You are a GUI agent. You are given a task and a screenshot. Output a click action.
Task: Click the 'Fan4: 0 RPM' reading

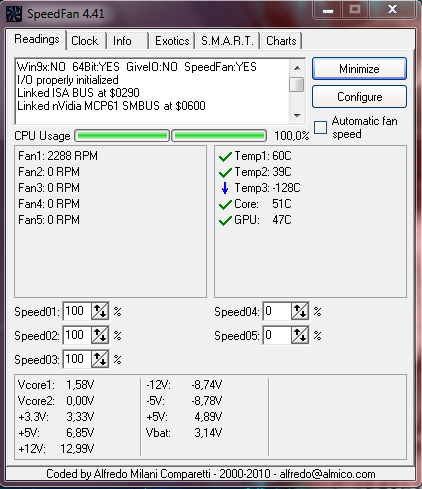tap(49, 204)
